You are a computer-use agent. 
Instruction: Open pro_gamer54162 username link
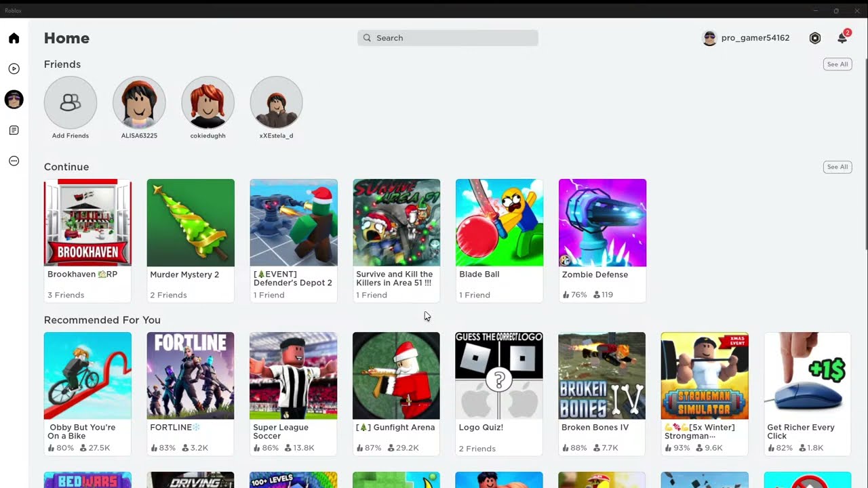[755, 38]
